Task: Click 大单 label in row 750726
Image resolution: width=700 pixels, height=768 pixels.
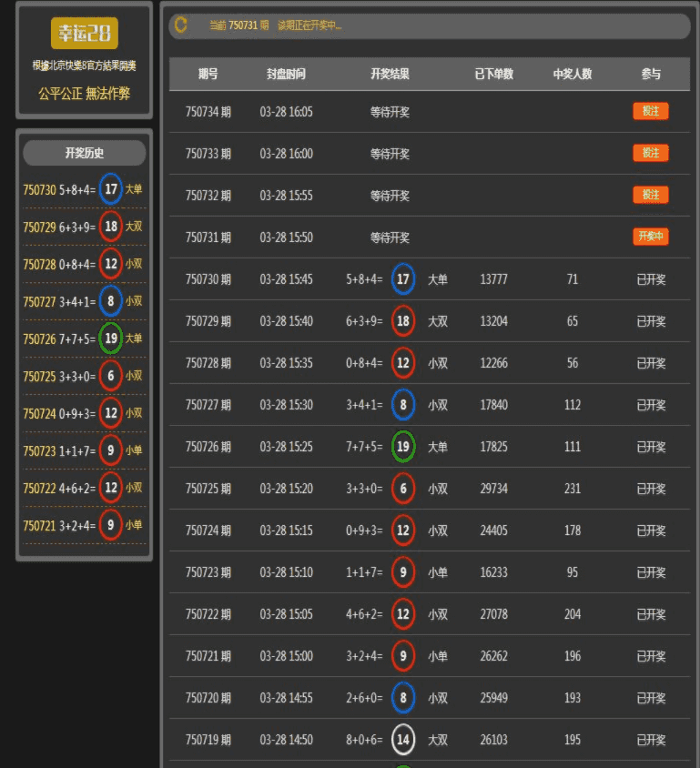Action: pyautogui.click(x=438, y=447)
